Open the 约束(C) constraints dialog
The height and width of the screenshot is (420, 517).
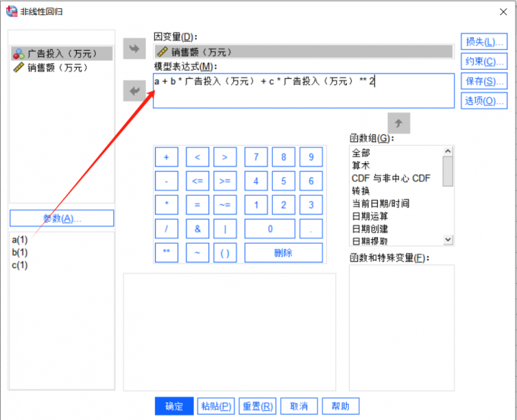pos(484,61)
